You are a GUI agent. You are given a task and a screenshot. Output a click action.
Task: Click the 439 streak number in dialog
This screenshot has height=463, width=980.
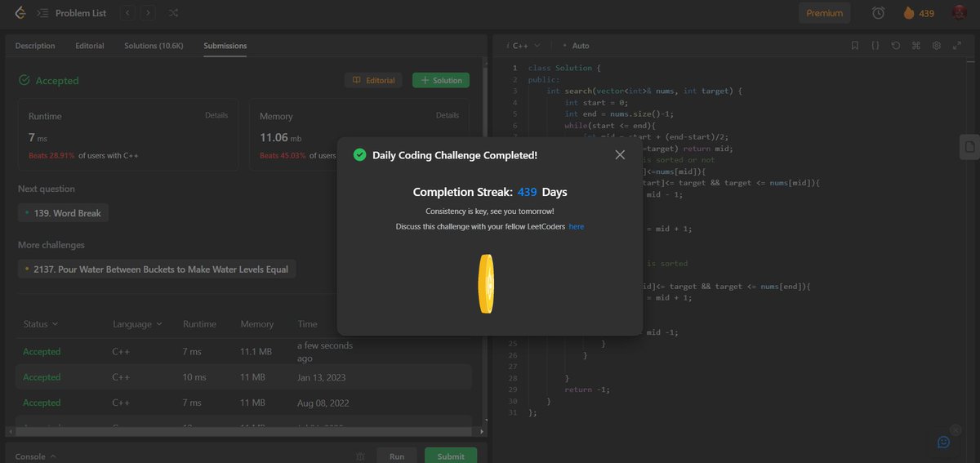[528, 192]
